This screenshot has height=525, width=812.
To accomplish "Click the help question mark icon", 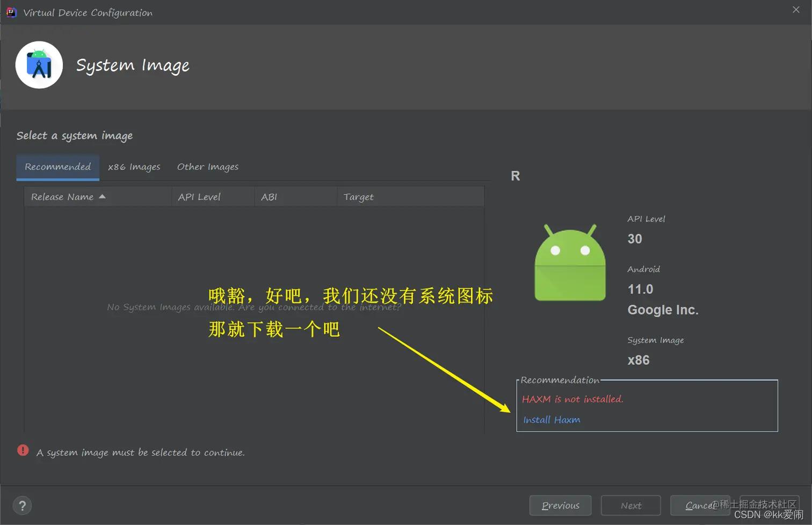I will [22, 506].
